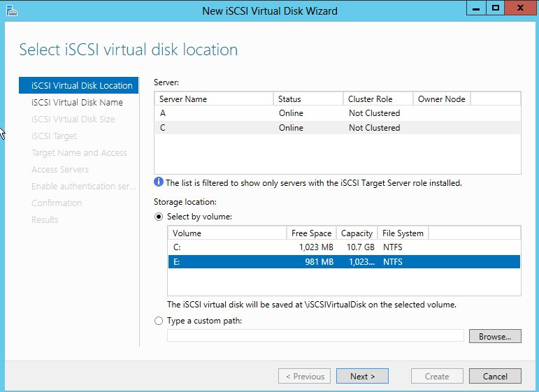
Task: Sort volumes by Free Space header
Action: coord(311,233)
